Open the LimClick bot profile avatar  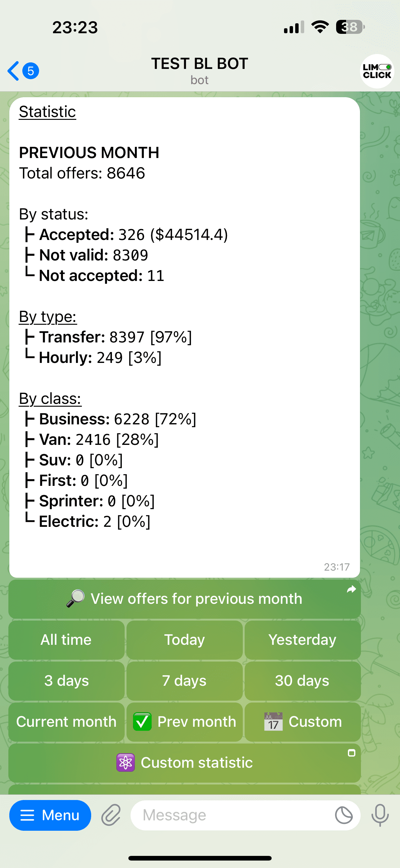(377, 71)
